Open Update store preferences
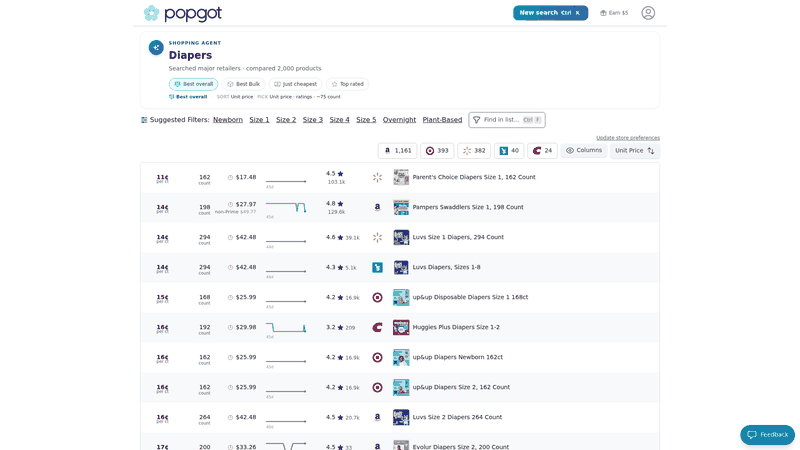 [628, 138]
